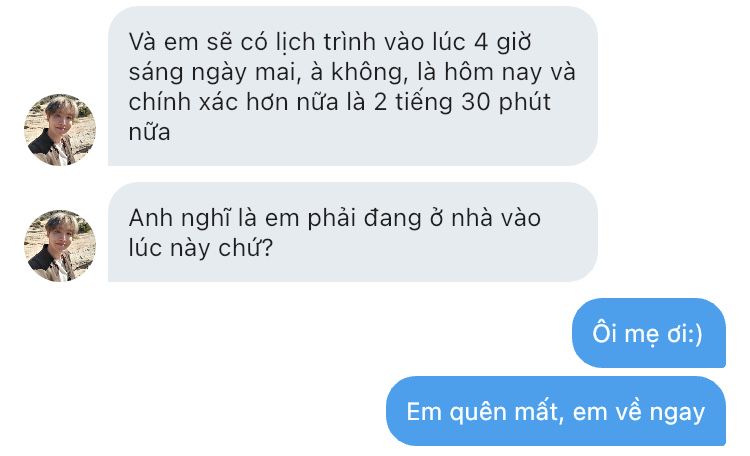750x456 pixels.
Task: Select the gray message 'Anh nghĩ là em phải đang ở nhà'
Action: 353,232
